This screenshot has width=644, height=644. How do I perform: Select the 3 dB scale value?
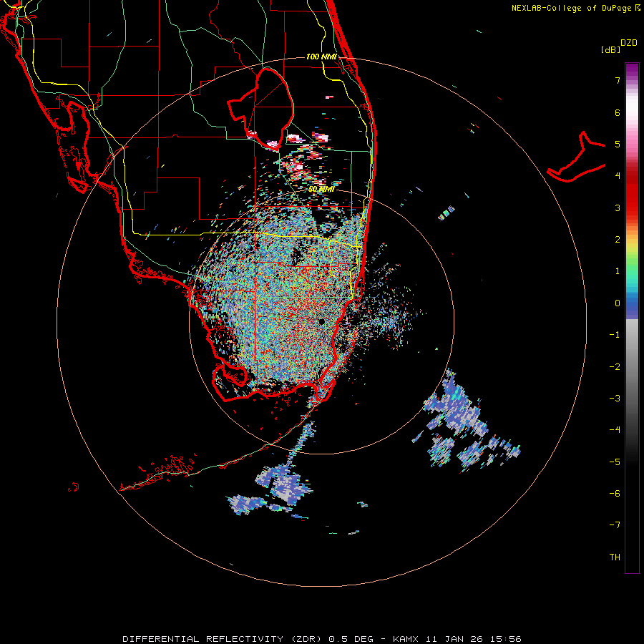tap(618, 208)
